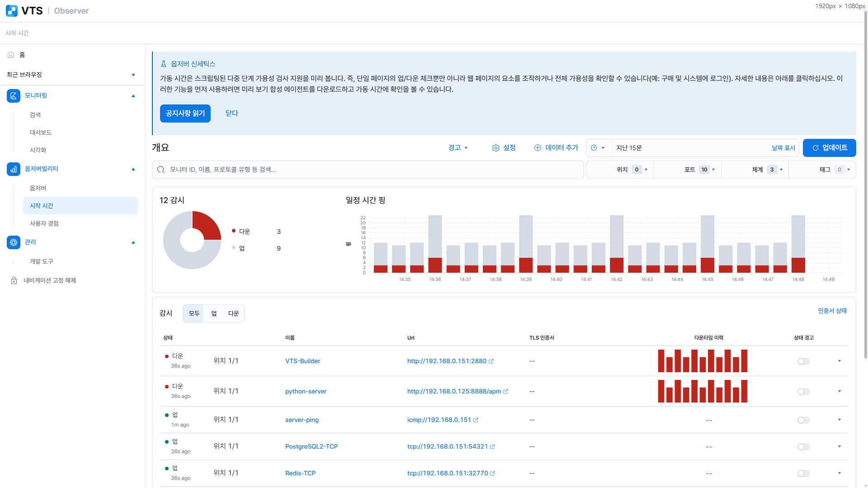The image size is (868, 488).
Task: Open Redis-TCP URL external link icon
Action: coord(492,474)
